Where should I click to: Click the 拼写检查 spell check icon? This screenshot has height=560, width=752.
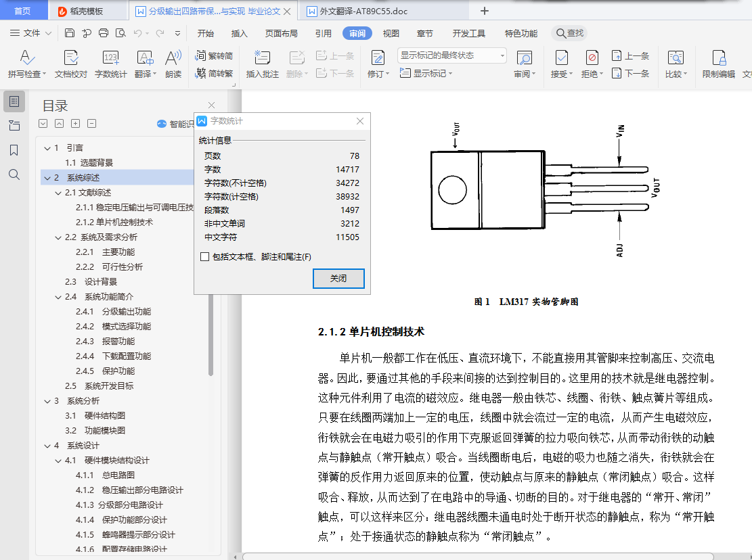point(27,58)
